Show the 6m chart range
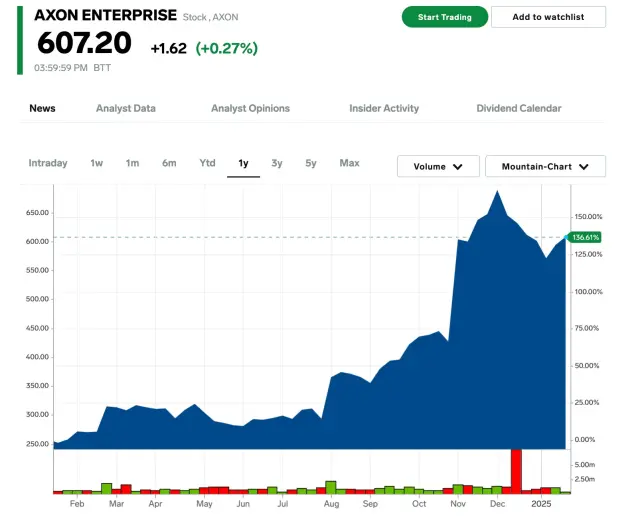 [169, 163]
